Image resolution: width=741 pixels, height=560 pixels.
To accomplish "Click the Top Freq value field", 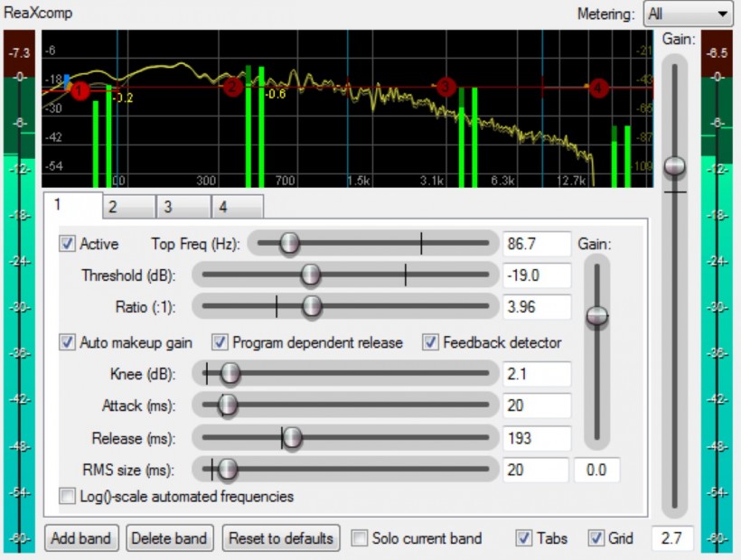I will click(x=537, y=244).
